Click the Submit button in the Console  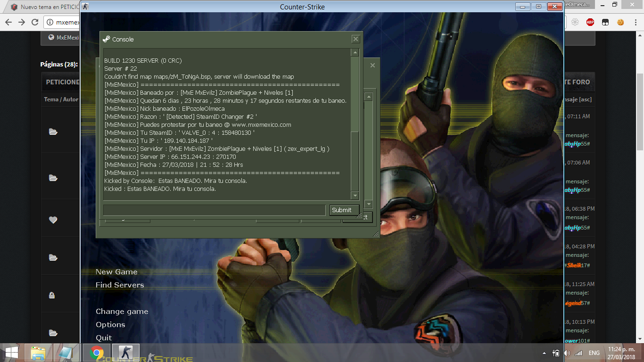click(x=344, y=210)
